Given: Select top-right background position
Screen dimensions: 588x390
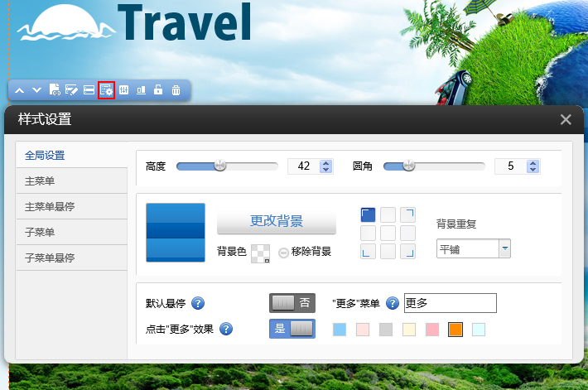Looking at the screenshot, I should tap(407, 215).
